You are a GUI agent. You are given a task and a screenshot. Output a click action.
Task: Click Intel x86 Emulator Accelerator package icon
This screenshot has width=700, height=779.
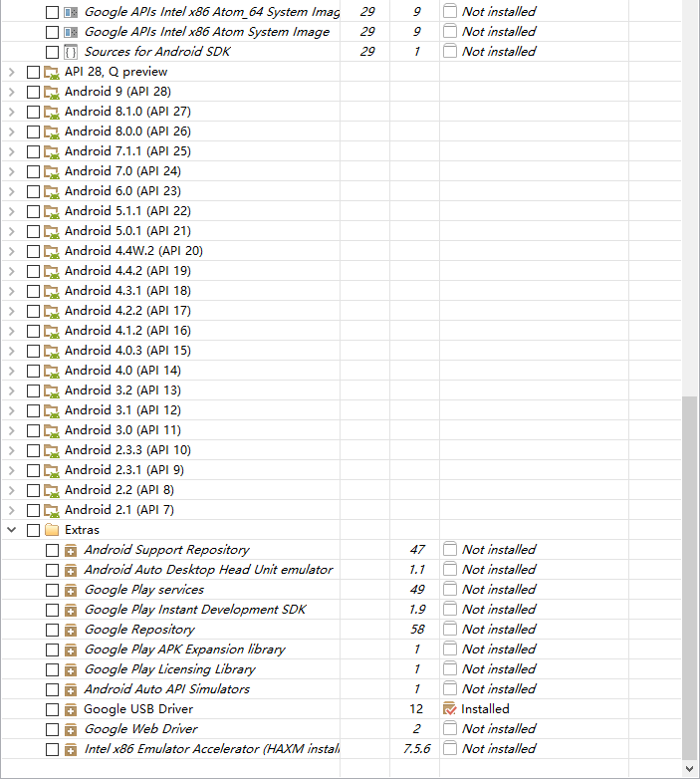click(71, 749)
